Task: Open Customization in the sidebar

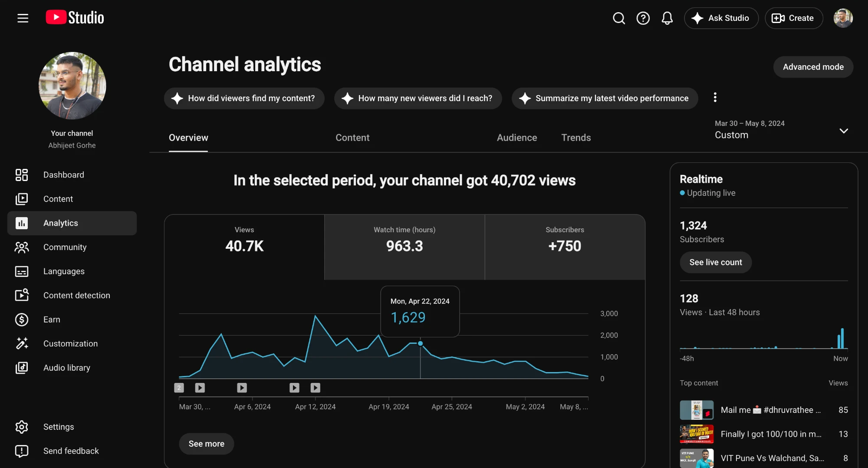Action: (72, 343)
